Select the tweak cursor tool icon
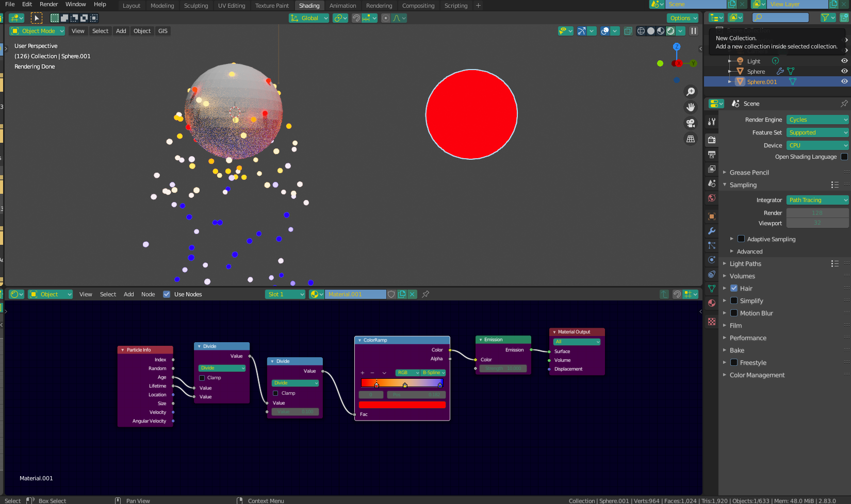 point(37,18)
